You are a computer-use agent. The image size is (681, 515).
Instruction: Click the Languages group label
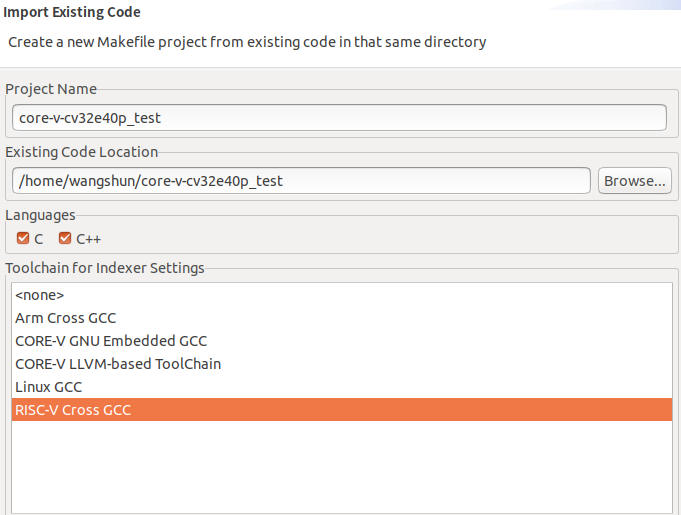(40, 215)
